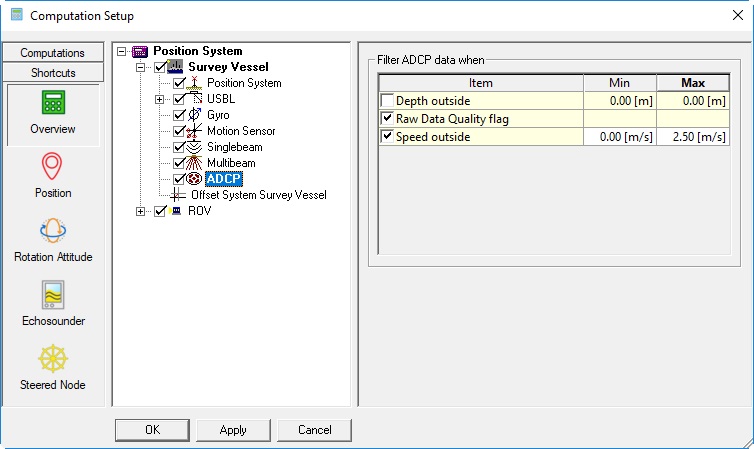754x449 pixels.
Task: Switch to the Computations tab
Action: click(x=52, y=53)
